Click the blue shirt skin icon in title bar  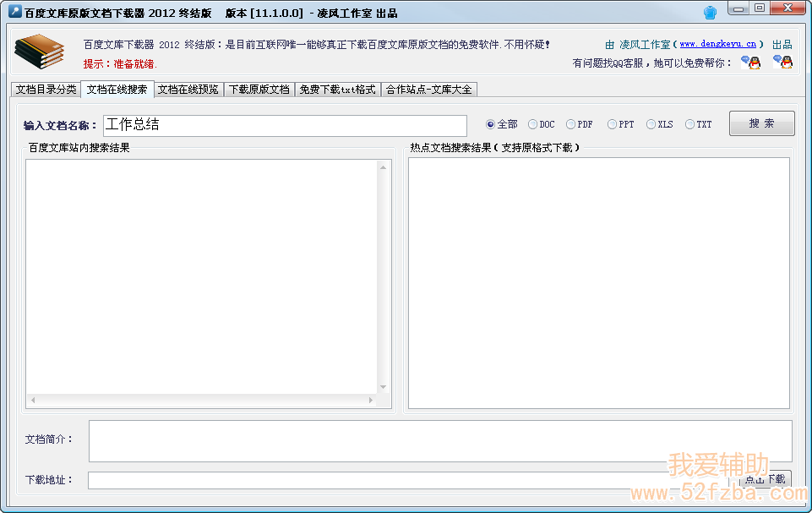click(x=710, y=13)
